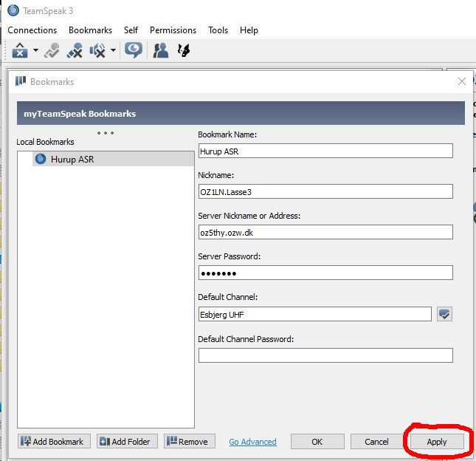
Task: Click the wolf-shaped toolbar icon
Action: pos(184,50)
